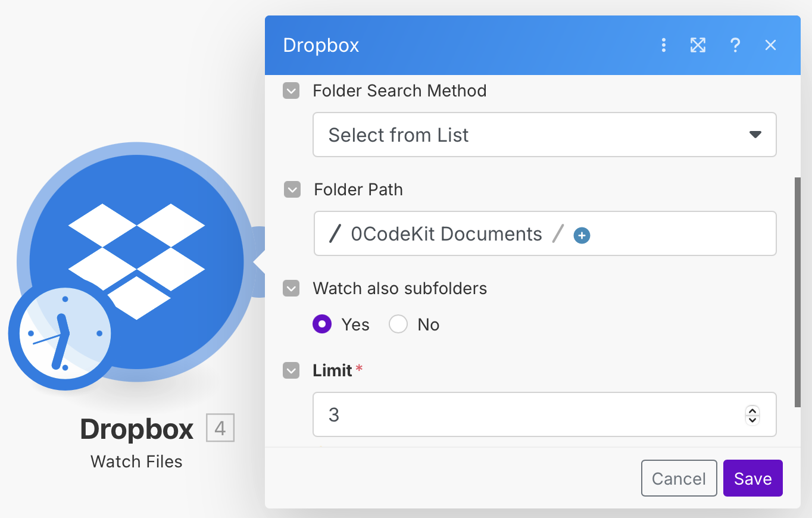
Task: Add a subfolder with the plus icon in Folder Path
Action: pyautogui.click(x=582, y=235)
